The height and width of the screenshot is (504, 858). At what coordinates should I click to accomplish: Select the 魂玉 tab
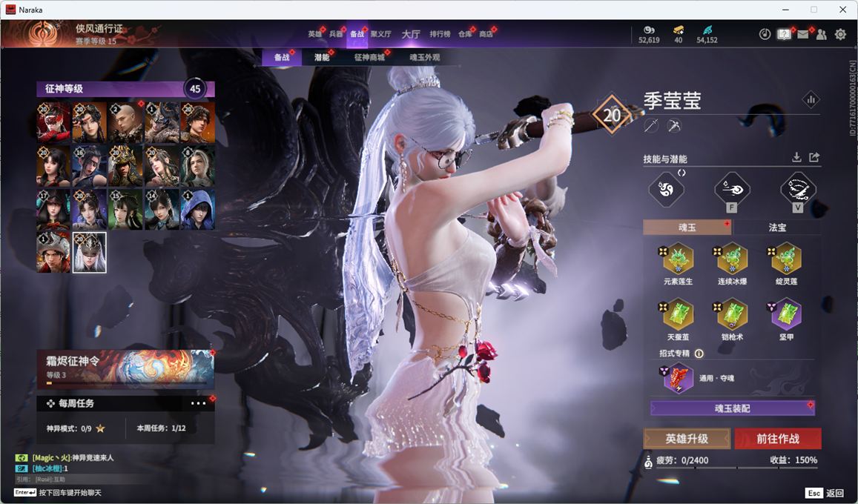click(687, 228)
